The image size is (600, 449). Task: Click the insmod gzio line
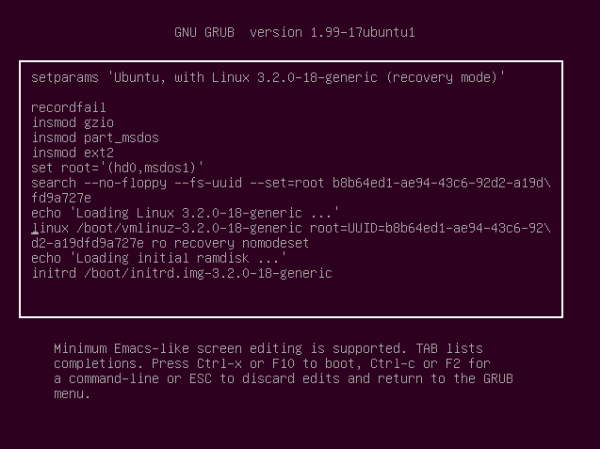click(73, 122)
